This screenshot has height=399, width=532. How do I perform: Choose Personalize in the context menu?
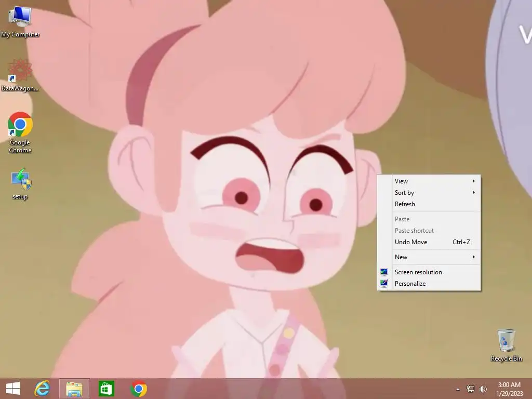429,283
